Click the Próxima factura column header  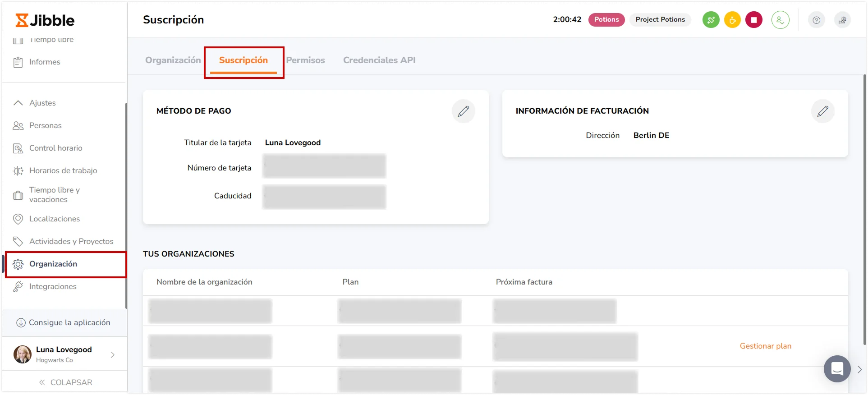click(524, 282)
